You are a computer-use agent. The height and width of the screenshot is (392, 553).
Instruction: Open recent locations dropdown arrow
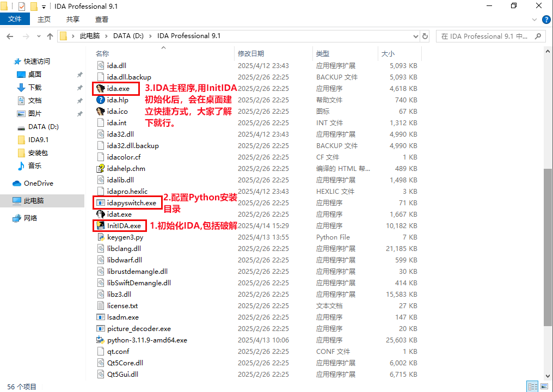[39, 36]
